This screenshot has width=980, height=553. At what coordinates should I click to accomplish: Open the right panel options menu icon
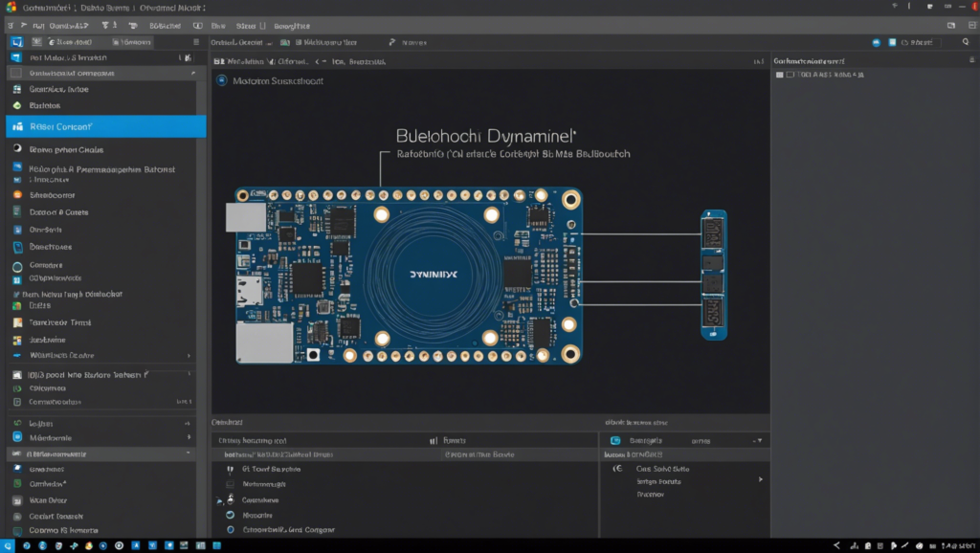pos(972,60)
